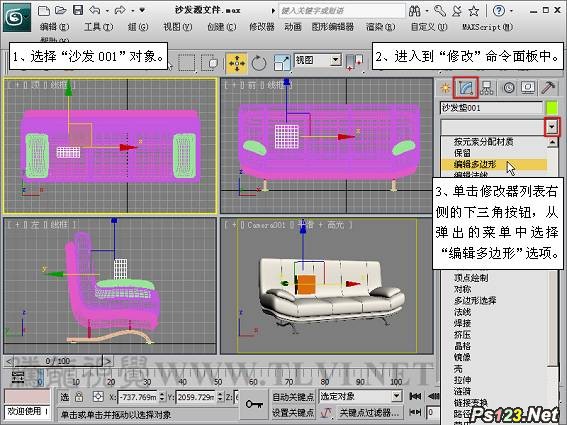Image resolution: width=567 pixels, height=425 pixels.
Task: Click the 0 / 100 time slider
Action: click(x=58, y=361)
